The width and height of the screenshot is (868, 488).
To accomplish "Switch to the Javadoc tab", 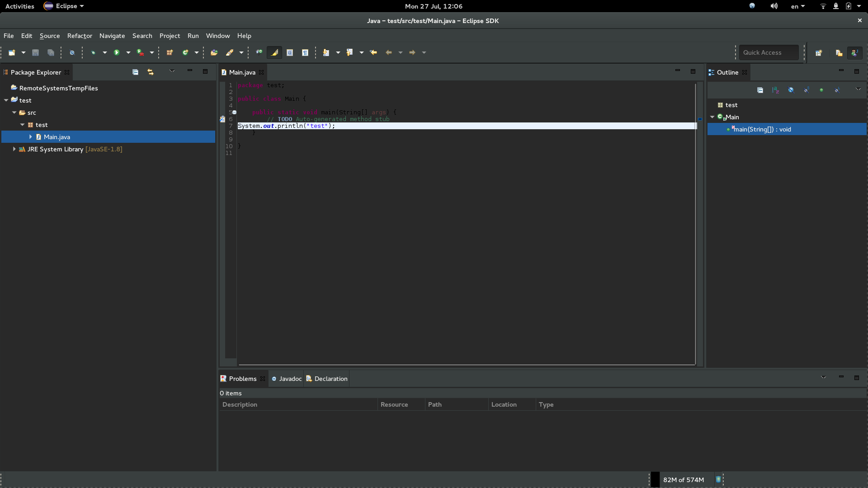I will (287, 379).
